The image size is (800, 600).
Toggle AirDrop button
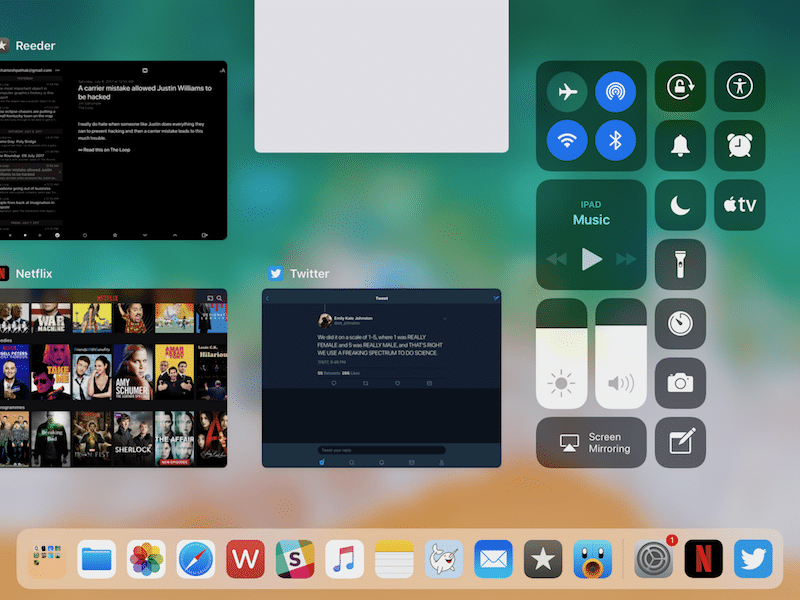pyautogui.click(x=615, y=92)
